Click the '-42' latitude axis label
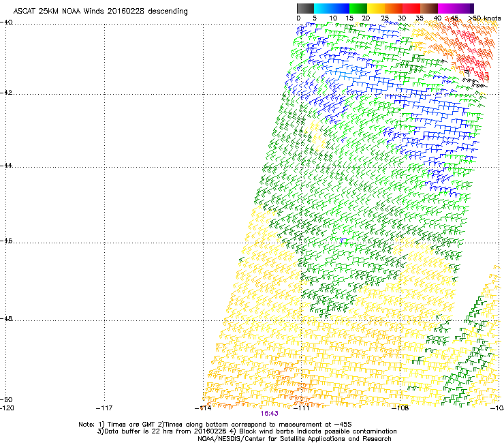The image size is (504, 443). coord(6,92)
